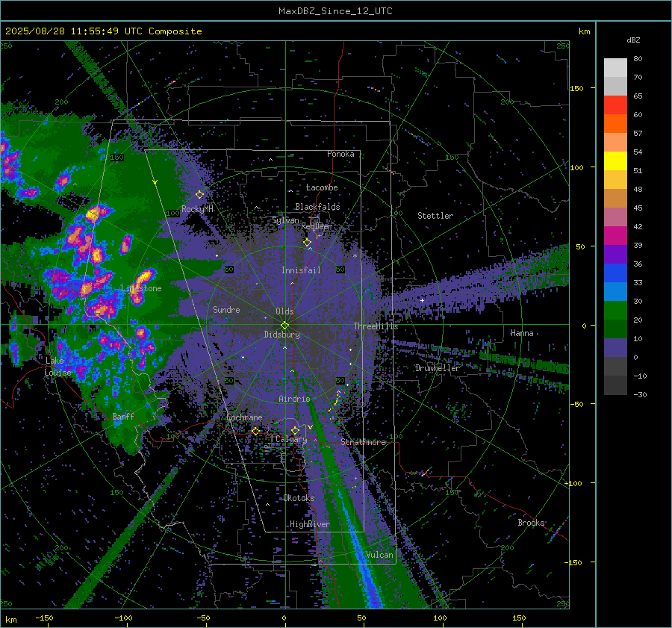The width and height of the screenshot is (672, 628).
Task: Click the yellow diamond marker under Cochrane
Action: (255, 431)
